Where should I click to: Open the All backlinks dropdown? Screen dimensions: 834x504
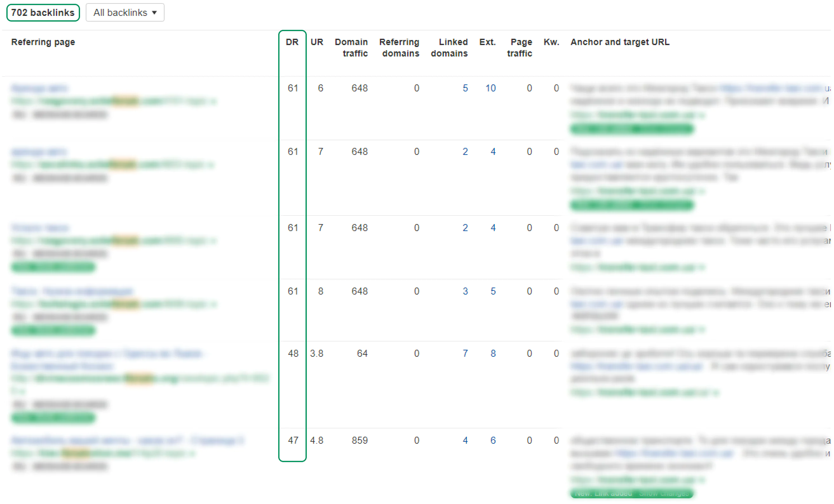(x=125, y=12)
